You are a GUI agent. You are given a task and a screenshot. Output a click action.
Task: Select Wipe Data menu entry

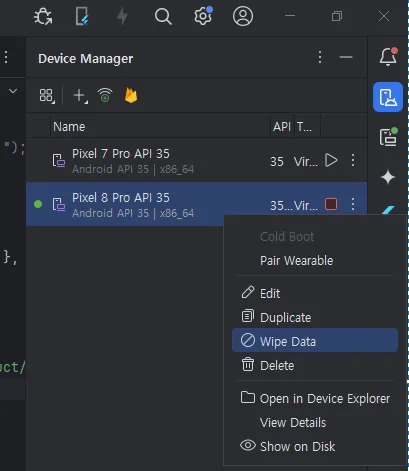[x=315, y=340]
